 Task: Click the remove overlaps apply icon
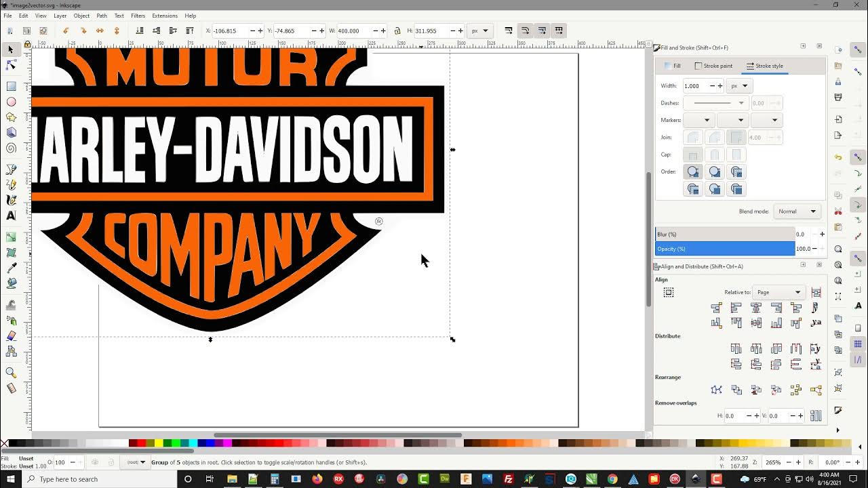coord(816,415)
